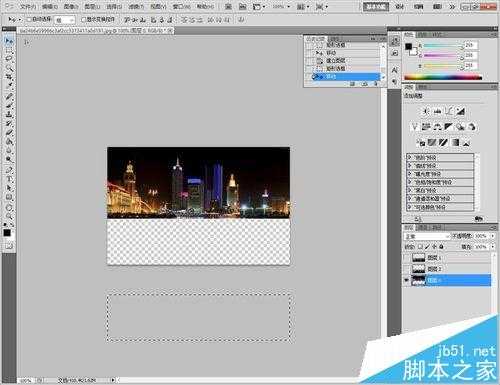Pick a color from the spectrum ramp
The height and width of the screenshot is (385, 500).
pos(443,77)
